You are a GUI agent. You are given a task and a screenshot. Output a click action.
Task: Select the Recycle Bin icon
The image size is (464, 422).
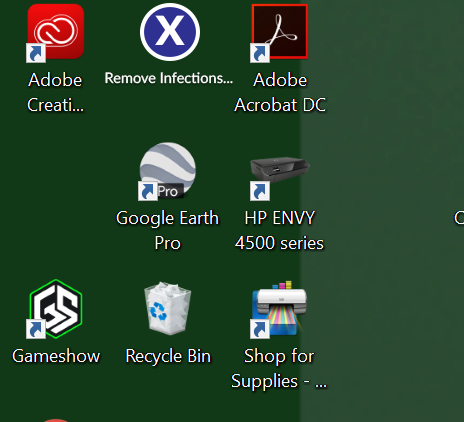point(168,308)
